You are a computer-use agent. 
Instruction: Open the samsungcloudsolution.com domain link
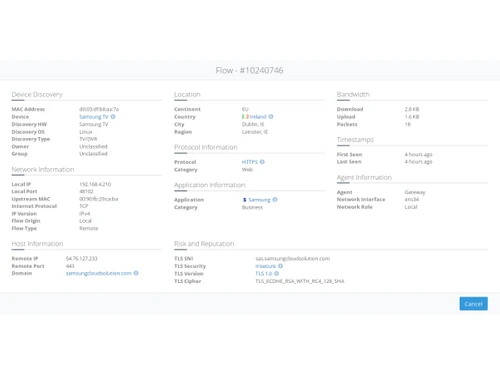(x=99, y=273)
